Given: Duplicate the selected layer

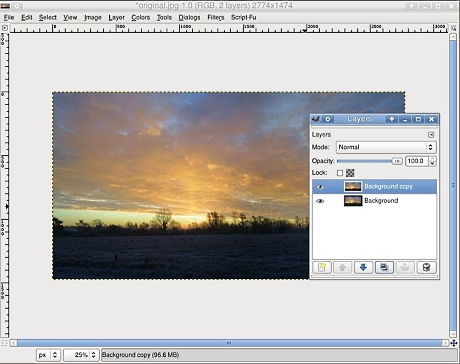Looking at the screenshot, I should click(384, 267).
